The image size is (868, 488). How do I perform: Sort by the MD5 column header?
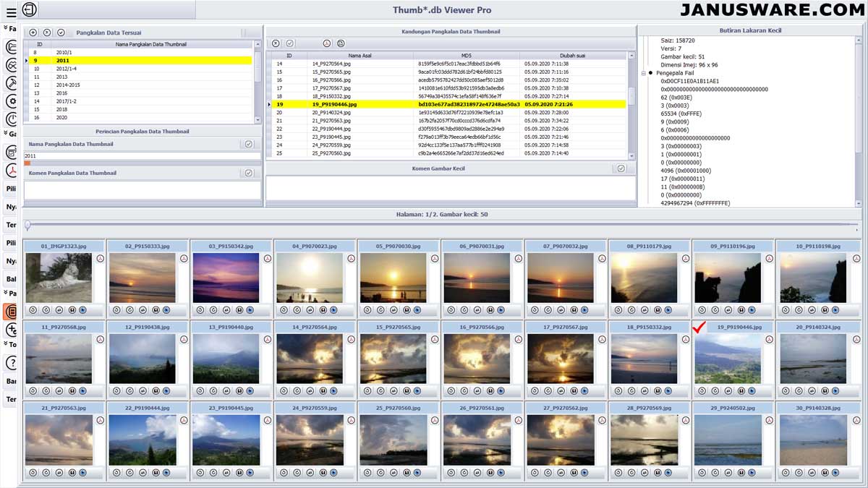tap(466, 55)
